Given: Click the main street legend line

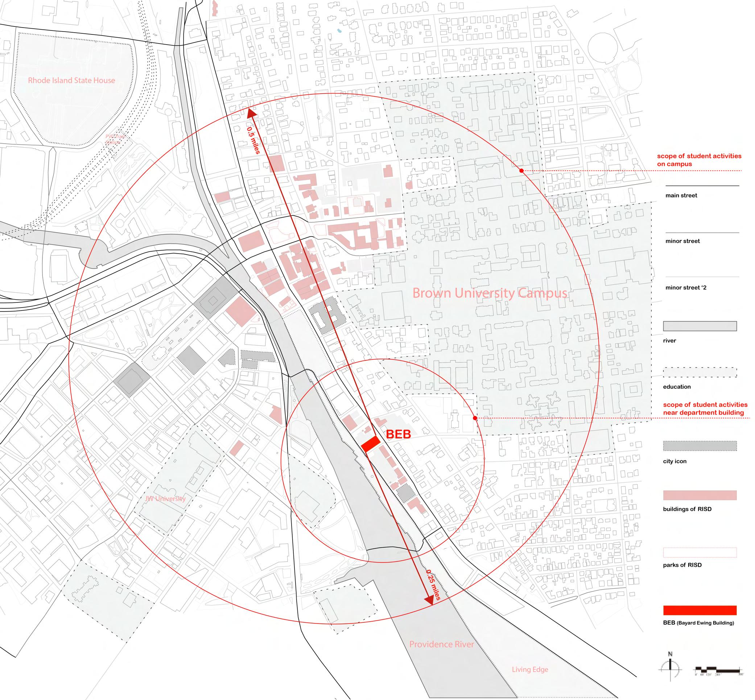Looking at the screenshot, I should (x=702, y=186).
